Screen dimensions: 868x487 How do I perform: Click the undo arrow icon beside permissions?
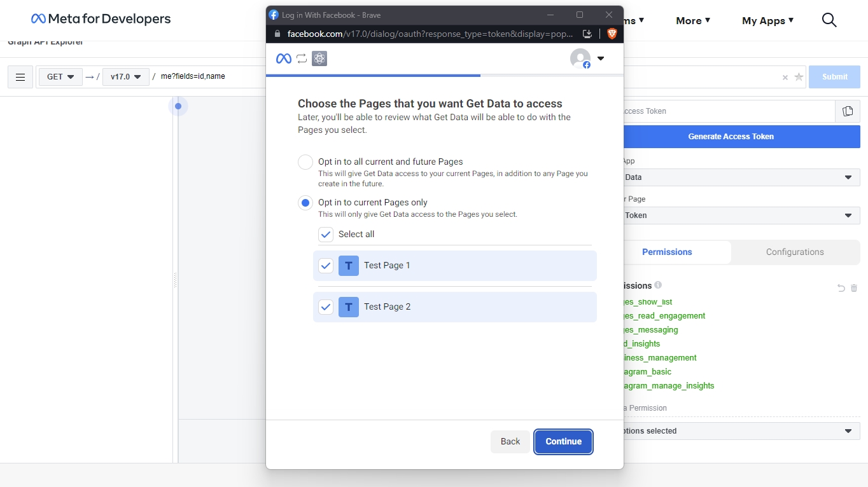[841, 288]
